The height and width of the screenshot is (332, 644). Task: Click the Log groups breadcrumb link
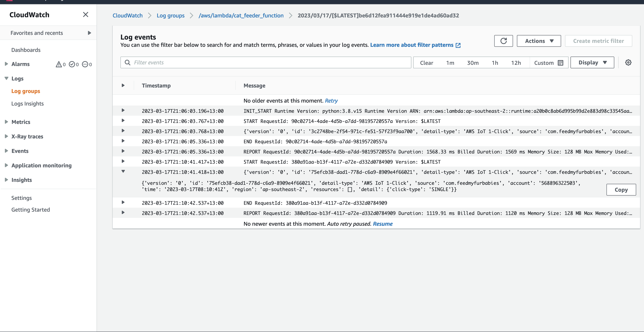pos(170,15)
